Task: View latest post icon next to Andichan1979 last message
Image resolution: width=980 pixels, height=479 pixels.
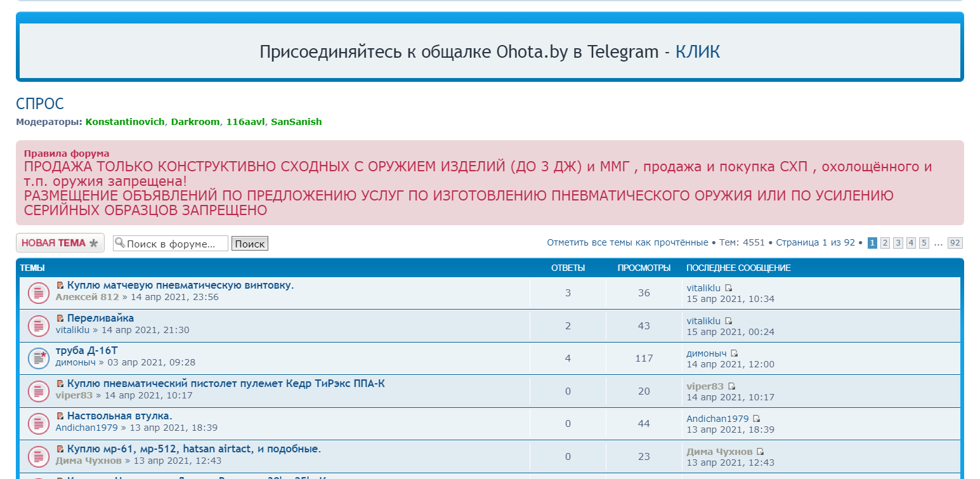Action: (x=757, y=419)
